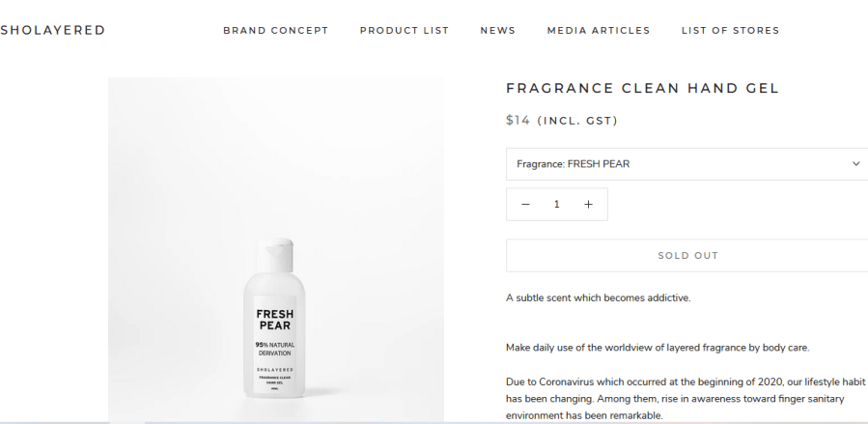Click the chevron arrow on Fragrance selector
868x424 pixels.
855,163
